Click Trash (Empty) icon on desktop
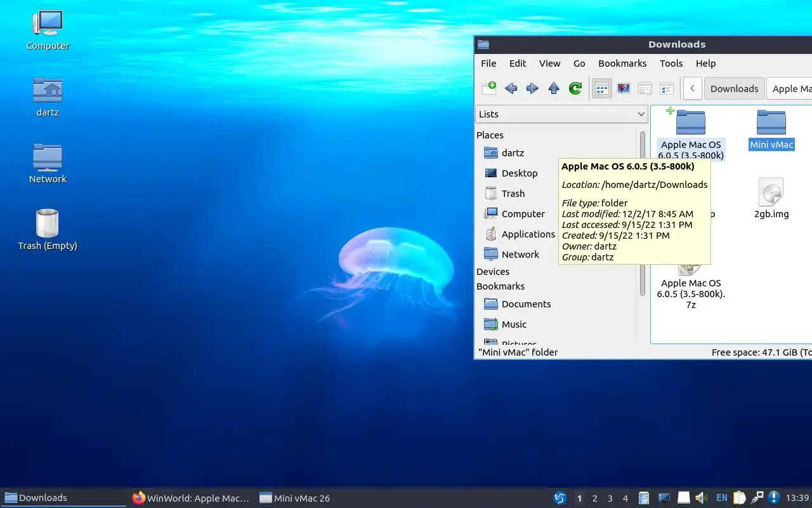Screen dimensions: 812x508 point(48,229)
